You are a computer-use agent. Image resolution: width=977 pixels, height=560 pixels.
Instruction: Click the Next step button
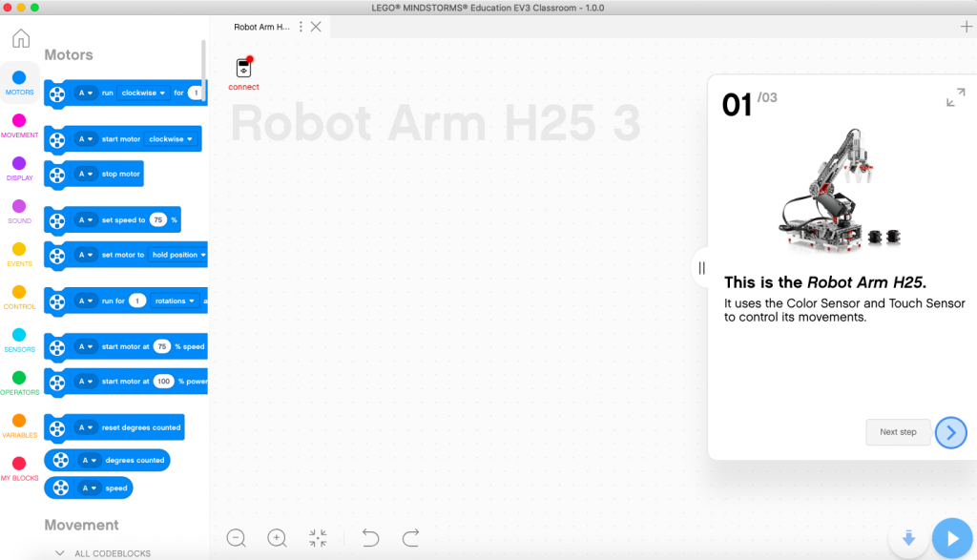pos(898,432)
